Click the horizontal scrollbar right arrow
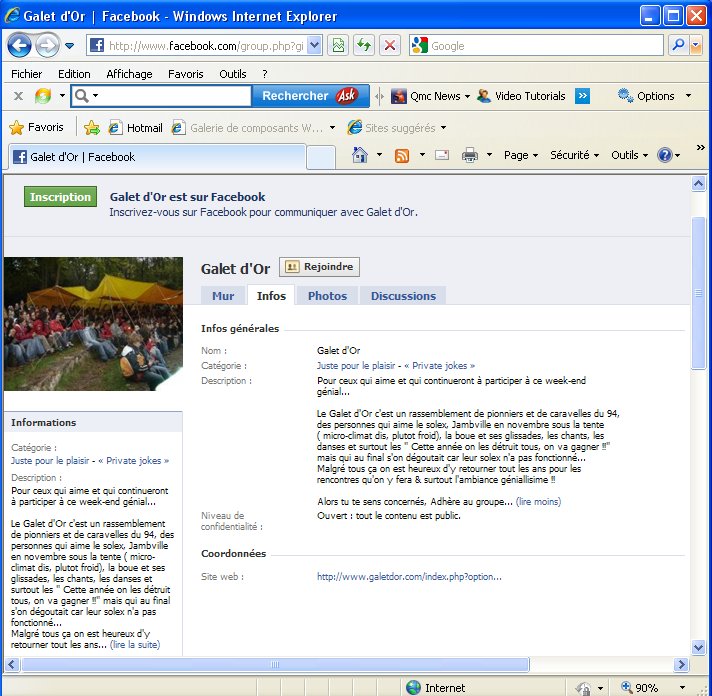This screenshot has height=696, width=712. (681, 665)
